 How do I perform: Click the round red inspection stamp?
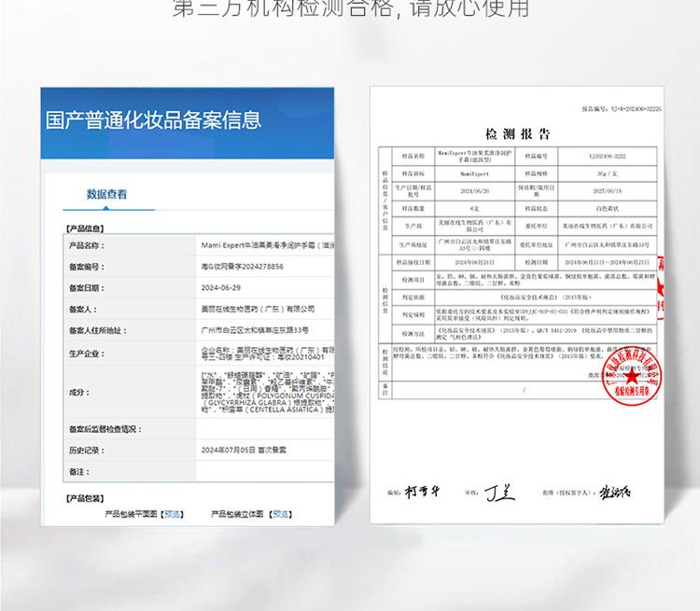coord(631,376)
